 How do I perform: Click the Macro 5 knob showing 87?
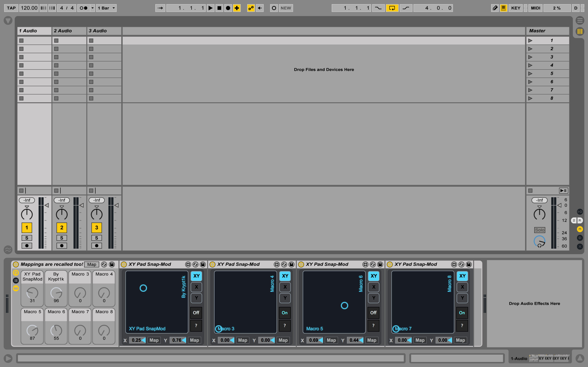[x=32, y=330]
